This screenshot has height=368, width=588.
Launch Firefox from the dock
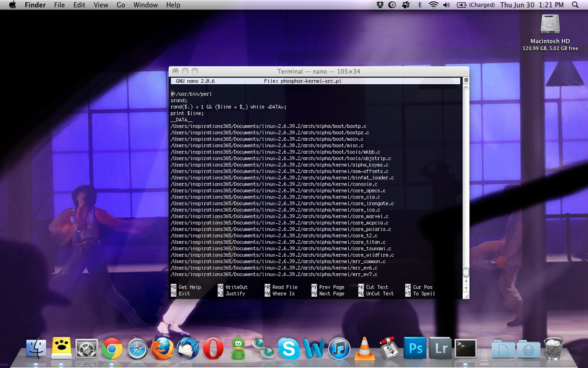[x=162, y=349]
